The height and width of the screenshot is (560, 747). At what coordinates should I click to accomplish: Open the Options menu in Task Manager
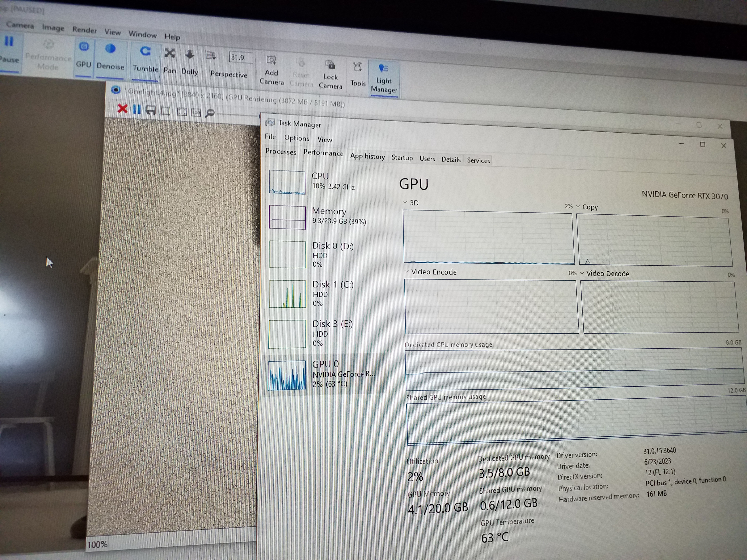coord(297,138)
